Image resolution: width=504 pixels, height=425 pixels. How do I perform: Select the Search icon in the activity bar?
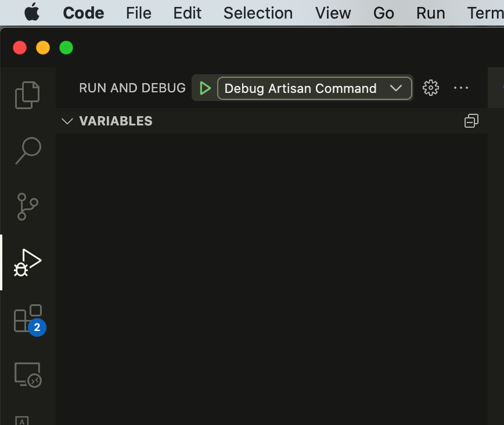(x=27, y=150)
